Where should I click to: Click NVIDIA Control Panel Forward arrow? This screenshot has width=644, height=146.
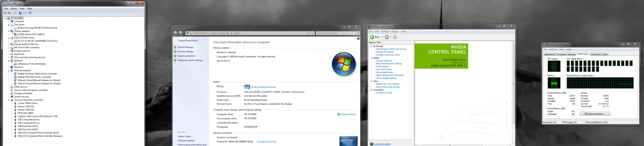point(387,37)
